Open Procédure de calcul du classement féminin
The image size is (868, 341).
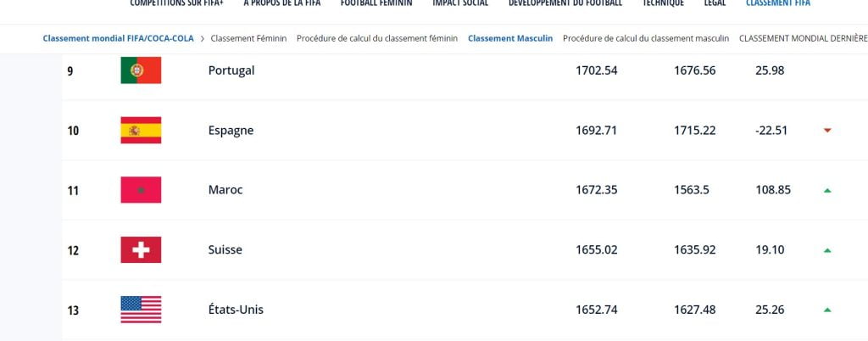[x=377, y=38]
